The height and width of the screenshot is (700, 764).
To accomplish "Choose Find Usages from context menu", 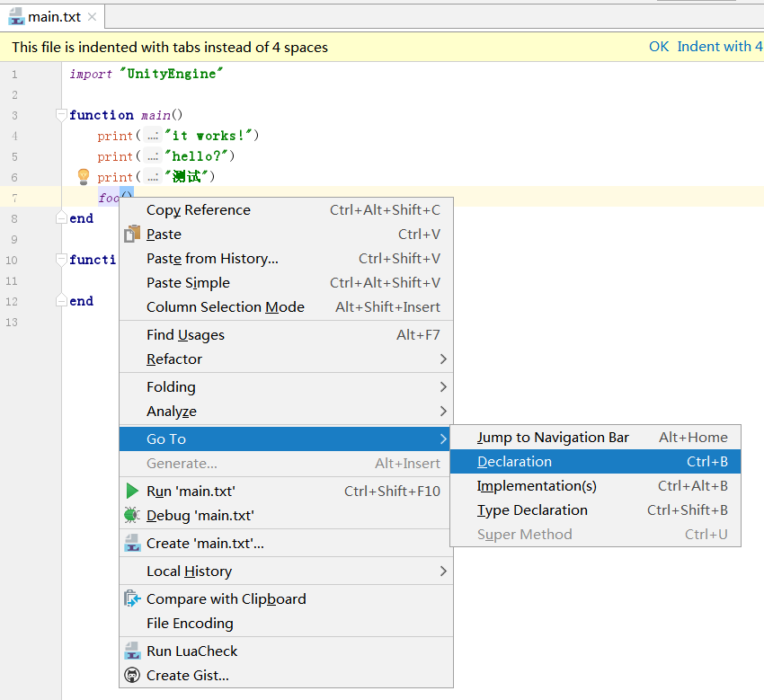I will click(286, 334).
